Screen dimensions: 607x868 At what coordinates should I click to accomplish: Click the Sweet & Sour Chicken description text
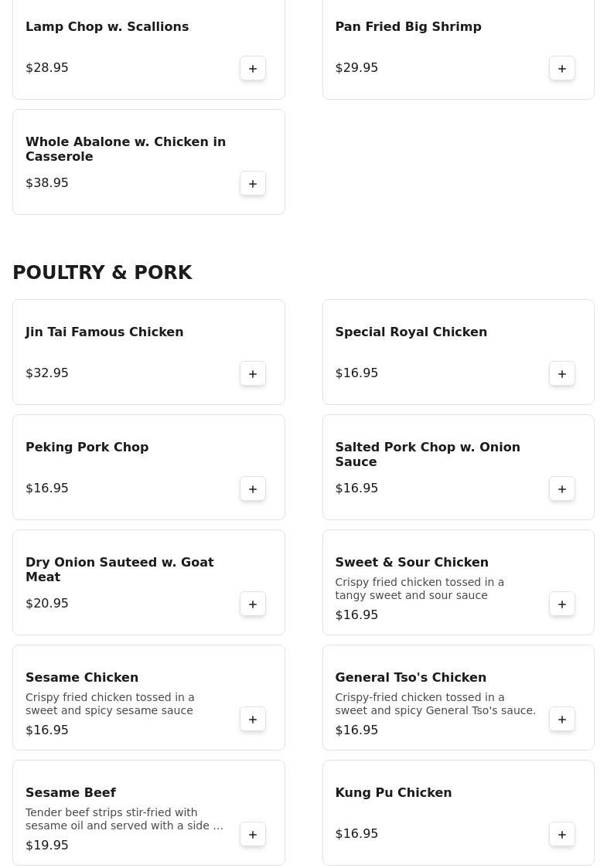click(x=419, y=588)
